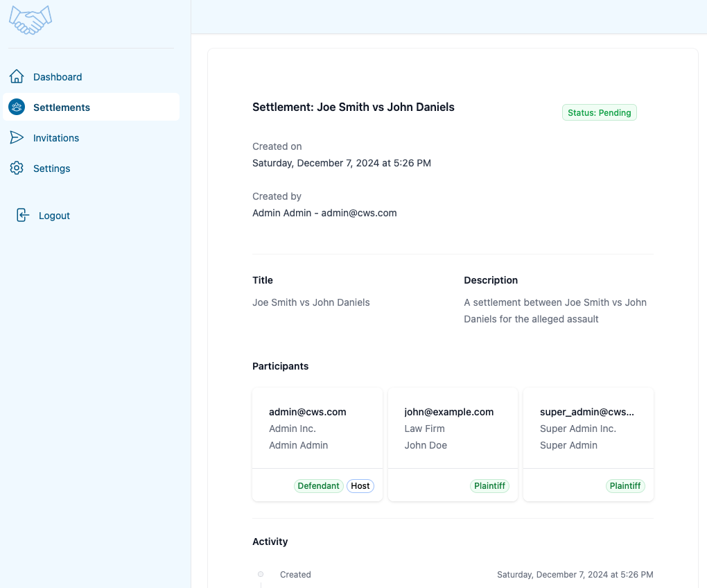This screenshot has width=707, height=588.
Task: Click the Logout door icon
Action: [x=23, y=216]
